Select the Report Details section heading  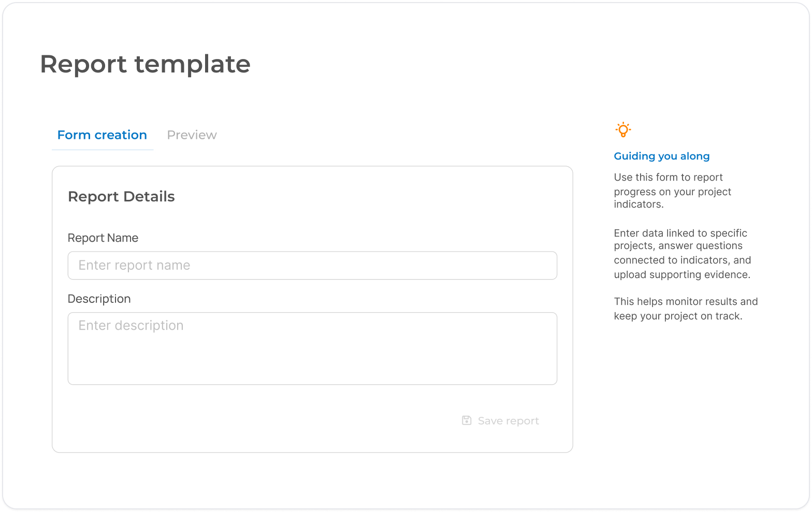121,197
